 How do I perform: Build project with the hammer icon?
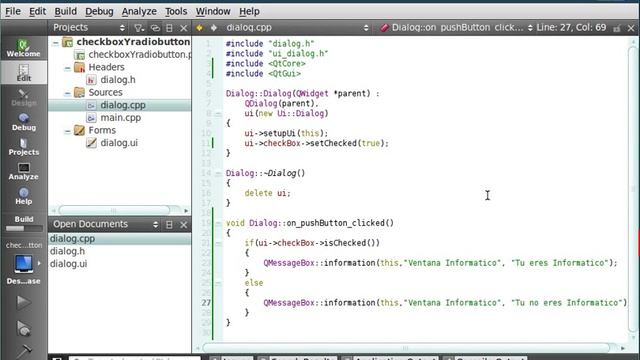(x=23, y=351)
